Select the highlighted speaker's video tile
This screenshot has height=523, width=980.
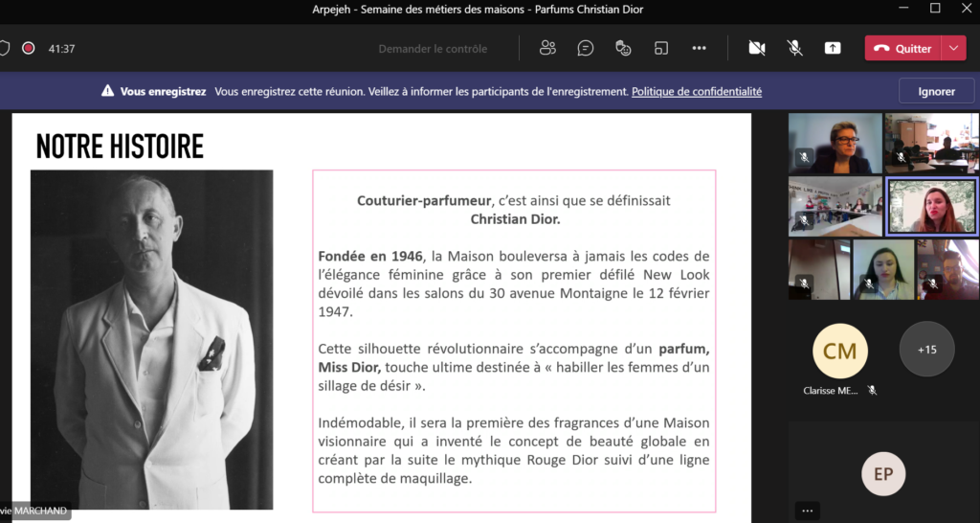pos(931,207)
